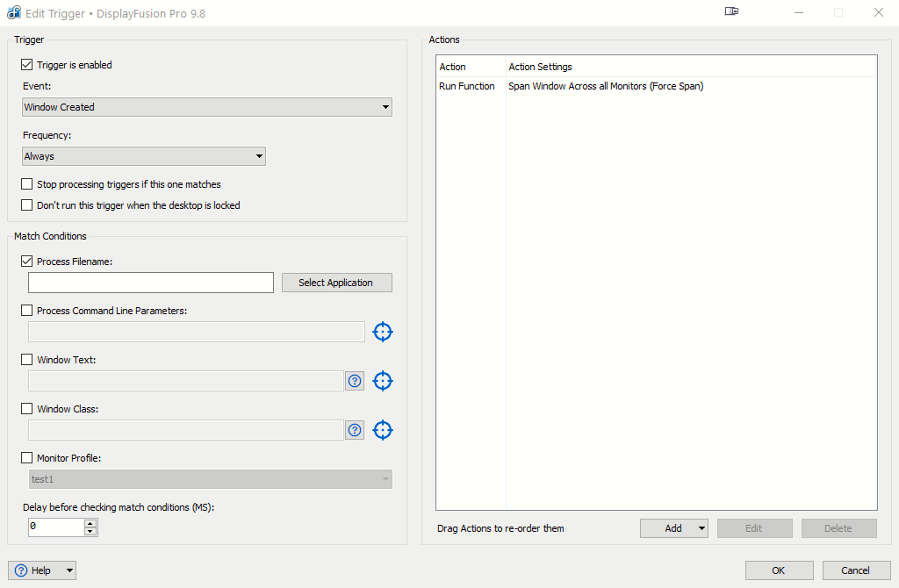Check the Window Text match condition
The width and height of the screenshot is (899, 588).
tap(27, 360)
